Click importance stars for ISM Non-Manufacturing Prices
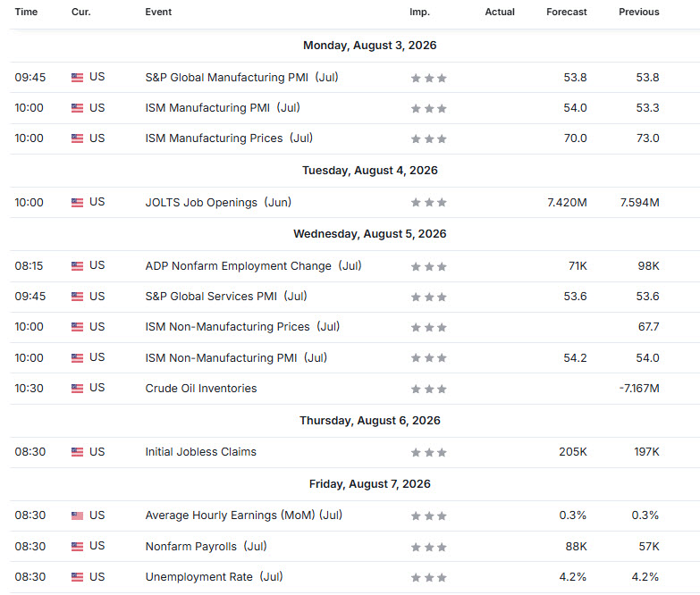The width and height of the screenshot is (700, 595). 428,328
